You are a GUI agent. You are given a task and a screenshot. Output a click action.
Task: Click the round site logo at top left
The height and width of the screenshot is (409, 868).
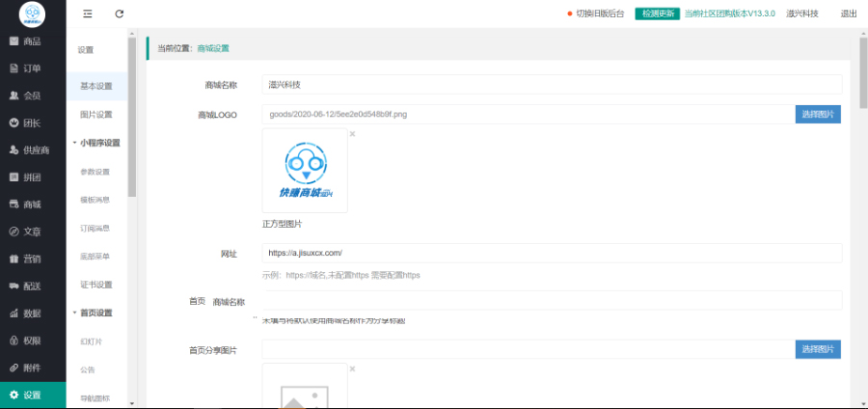tap(32, 14)
